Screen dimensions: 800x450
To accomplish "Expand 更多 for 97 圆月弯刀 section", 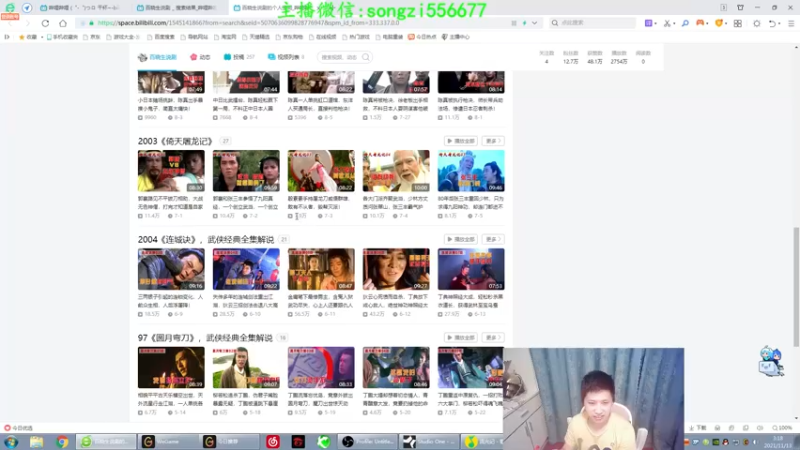I will [x=492, y=338].
